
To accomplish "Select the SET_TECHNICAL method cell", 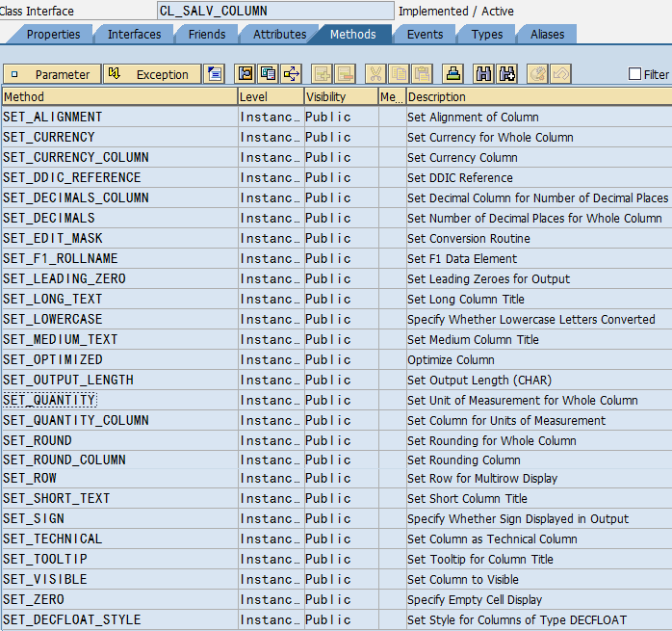I will click(x=119, y=539).
